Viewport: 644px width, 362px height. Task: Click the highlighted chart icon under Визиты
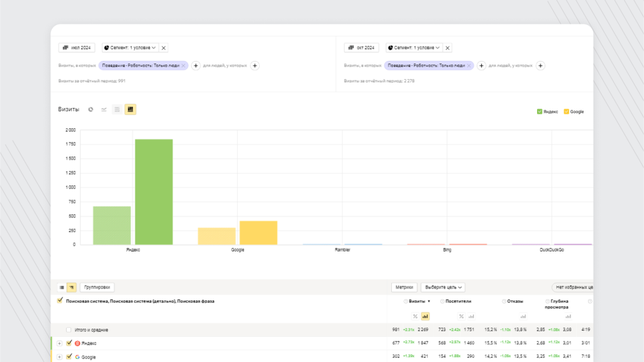pos(425,317)
